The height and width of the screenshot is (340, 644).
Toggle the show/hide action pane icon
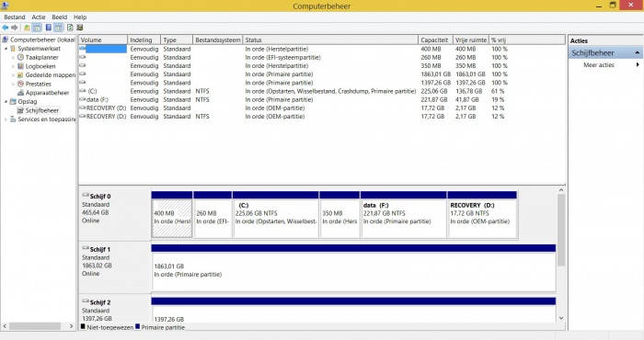[59, 28]
